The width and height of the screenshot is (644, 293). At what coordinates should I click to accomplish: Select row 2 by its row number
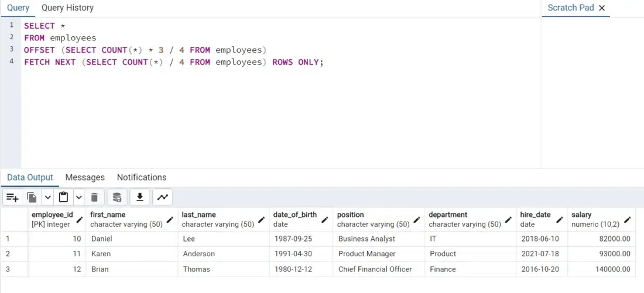pos(8,254)
